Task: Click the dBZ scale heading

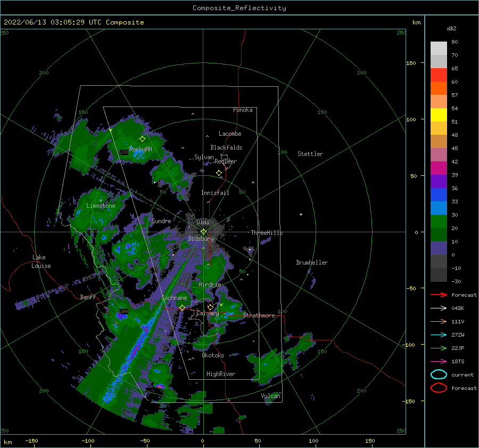Action: click(x=451, y=28)
